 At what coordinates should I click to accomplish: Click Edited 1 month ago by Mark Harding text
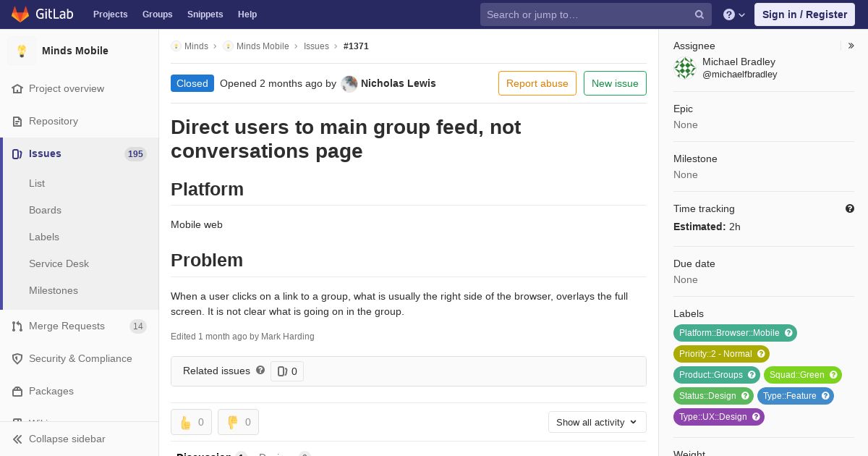(x=242, y=336)
